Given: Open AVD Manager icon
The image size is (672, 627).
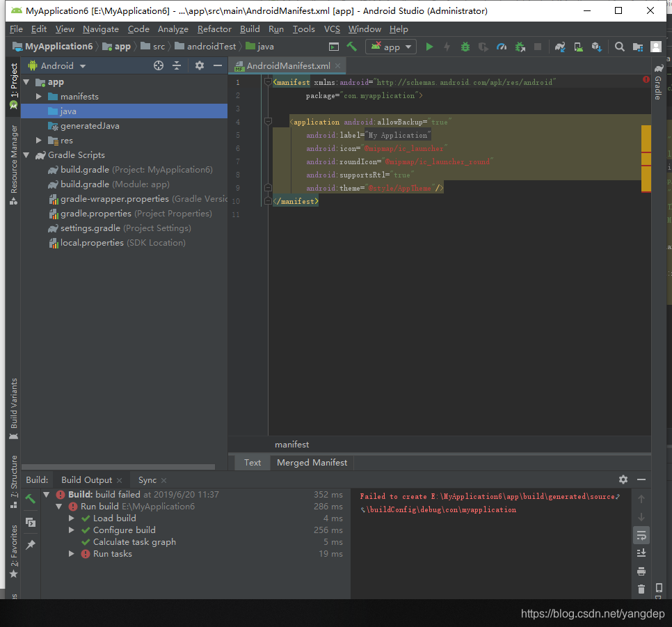Looking at the screenshot, I should pyautogui.click(x=578, y=47).
